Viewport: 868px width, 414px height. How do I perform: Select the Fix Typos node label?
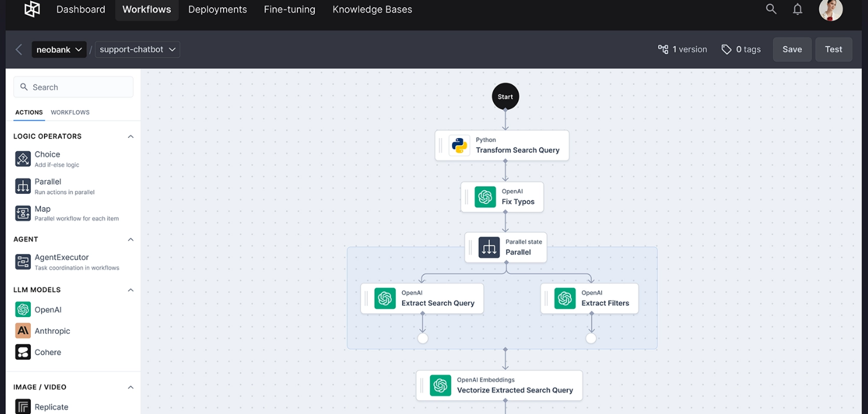[x=518, y=202]
